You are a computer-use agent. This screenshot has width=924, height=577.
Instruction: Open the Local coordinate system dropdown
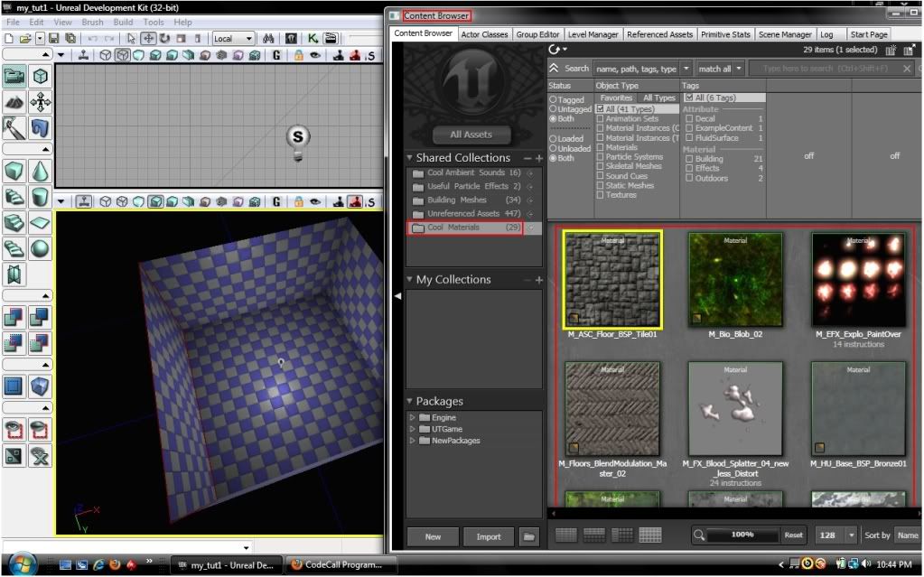tap(233, 39)
